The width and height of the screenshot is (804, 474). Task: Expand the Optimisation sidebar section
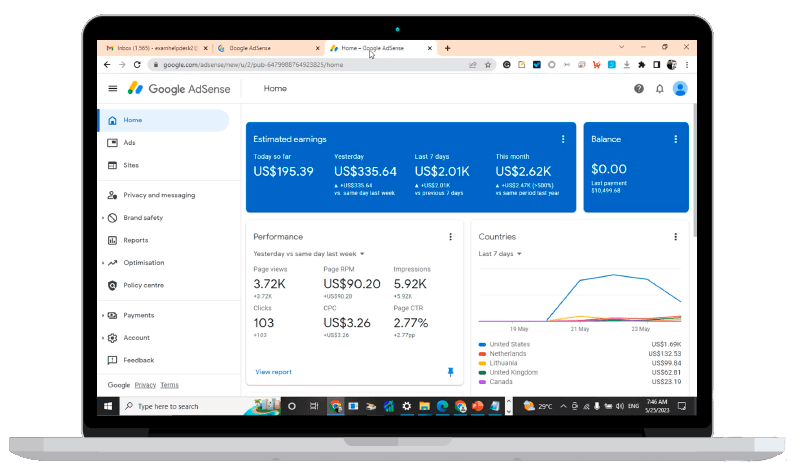click(103, 263)
